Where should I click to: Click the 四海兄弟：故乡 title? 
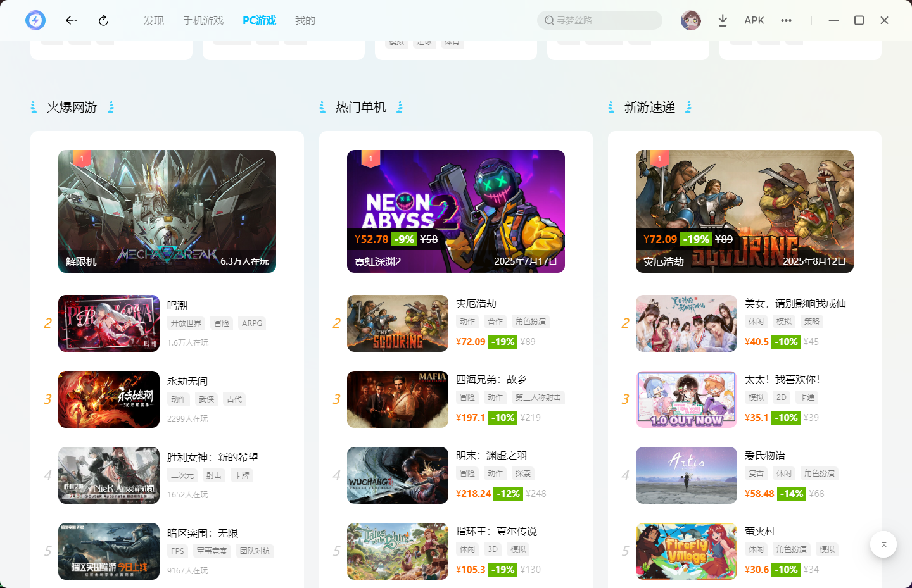click(491, 379)
